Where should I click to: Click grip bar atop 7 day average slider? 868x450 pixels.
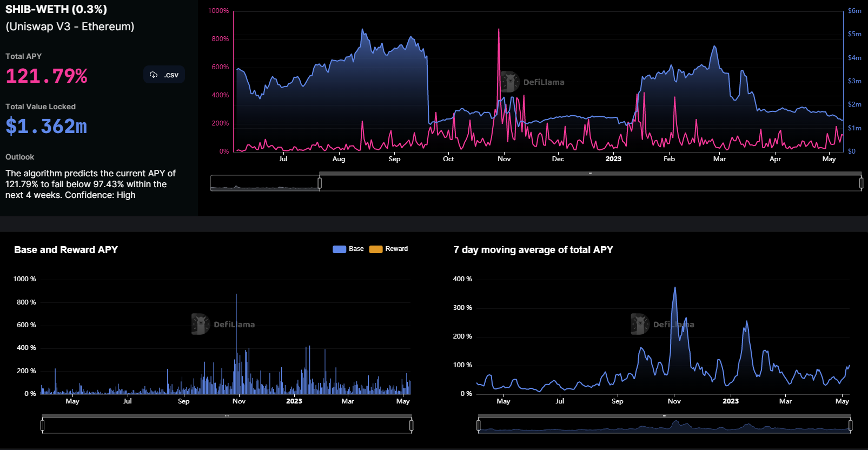tap(665, 416)
